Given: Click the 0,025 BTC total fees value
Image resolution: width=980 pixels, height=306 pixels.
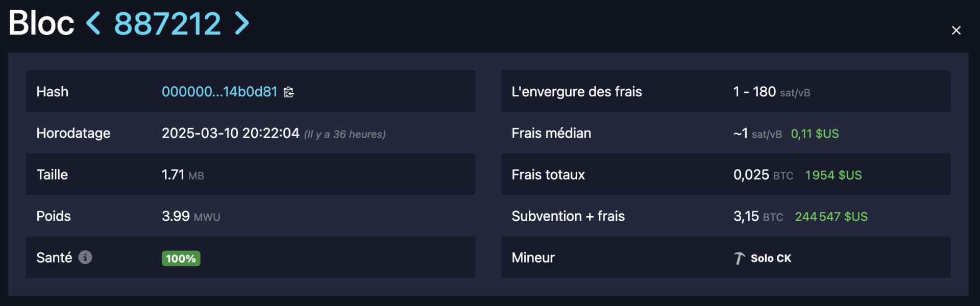Looking at the screenshot, I should pos(763,175).
